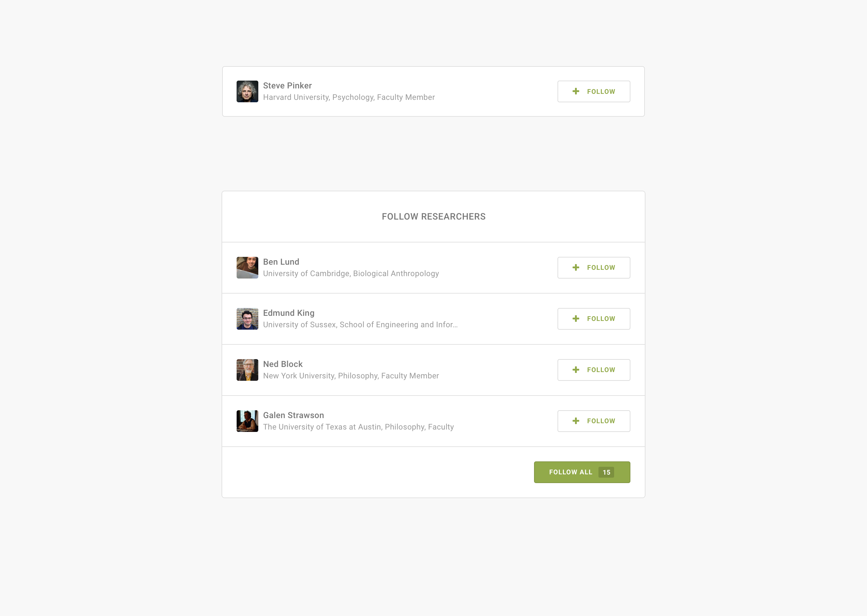Open the Edmund King name link
The width and height of the screenshot is (867, 616).
[x=288, y=313]
